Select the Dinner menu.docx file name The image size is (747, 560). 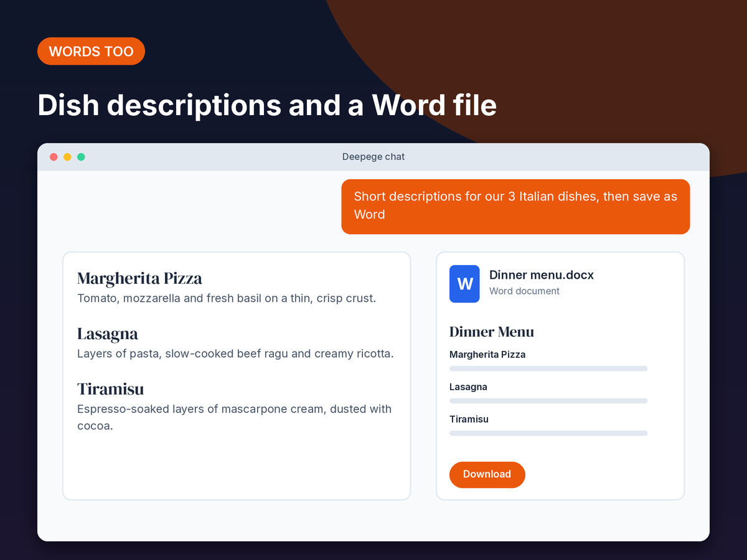point(542,275)
